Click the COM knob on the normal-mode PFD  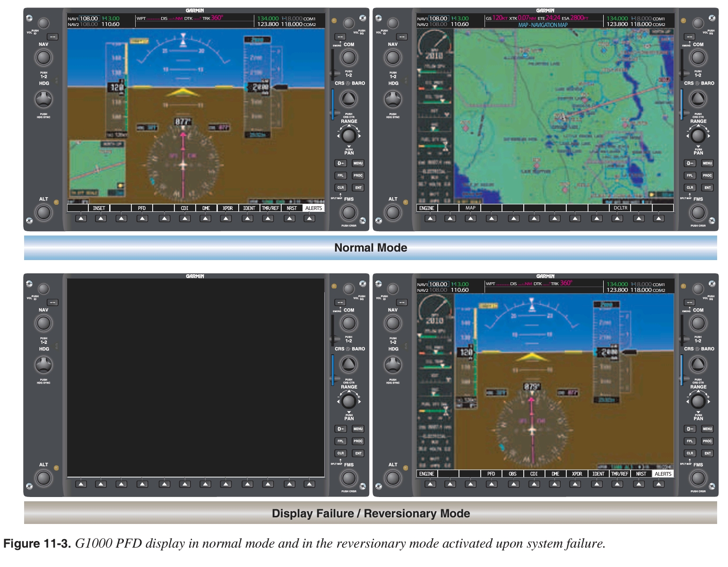349,58
